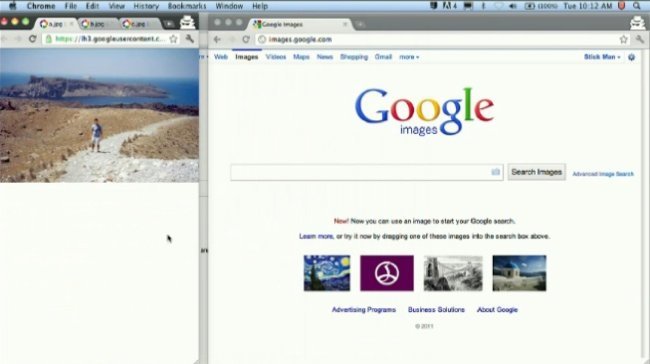Open the Help menu
Image resolution: width=650 pixels, height=364 pixels.
point(260,6)
